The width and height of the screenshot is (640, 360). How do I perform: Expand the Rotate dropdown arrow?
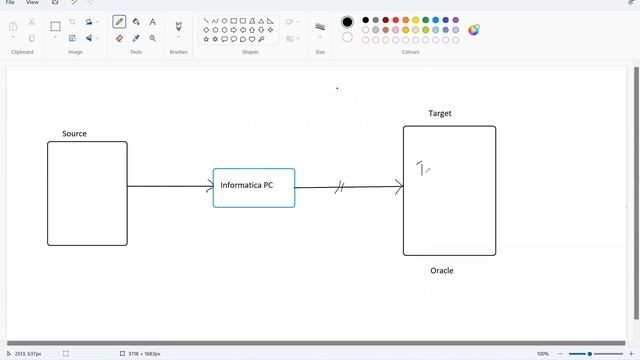[x=97, y=22]
